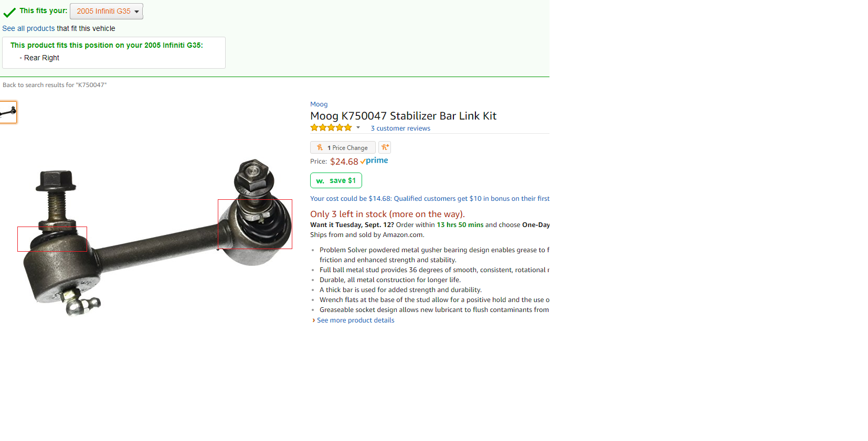
Task: Click the right highlighted ball joint area
Action: (255, 224)
